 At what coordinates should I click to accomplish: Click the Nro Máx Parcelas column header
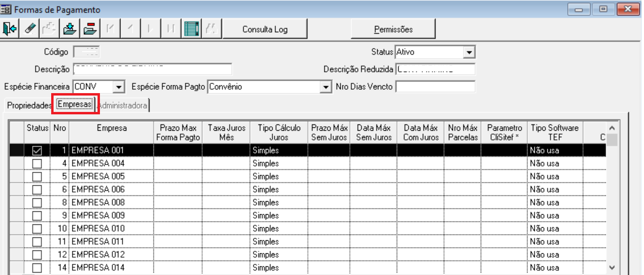click(462, 132)
